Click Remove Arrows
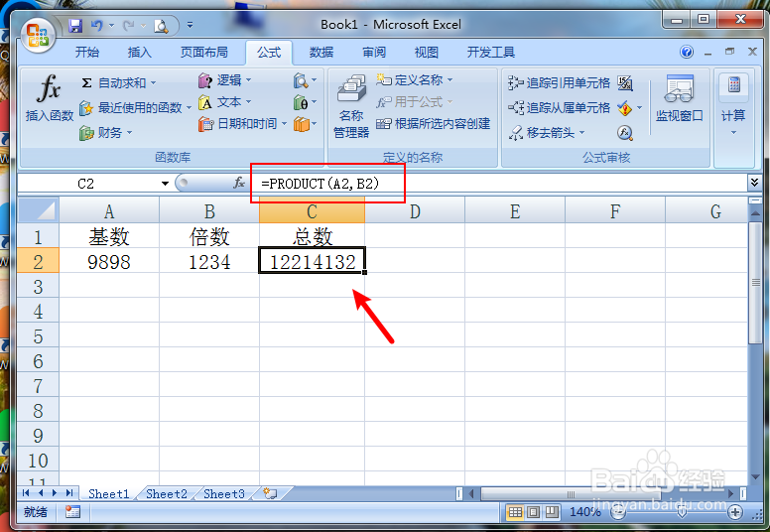770x532 pixels. 546,133
